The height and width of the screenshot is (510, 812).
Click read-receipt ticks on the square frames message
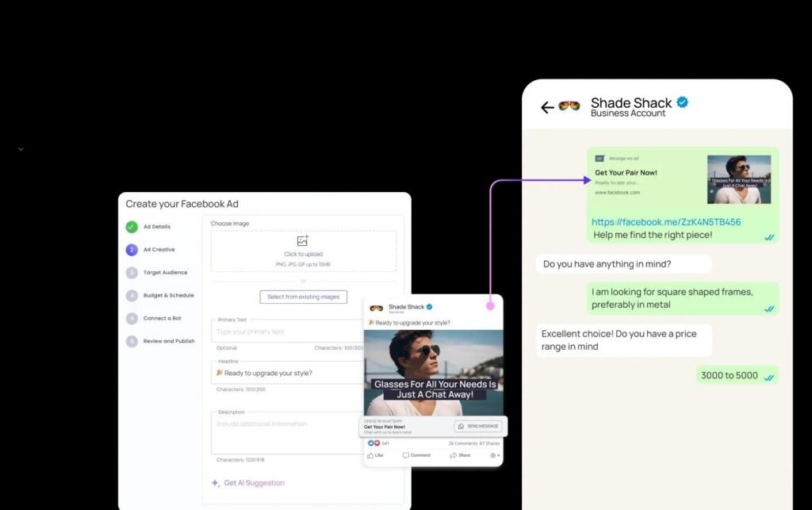769,309
